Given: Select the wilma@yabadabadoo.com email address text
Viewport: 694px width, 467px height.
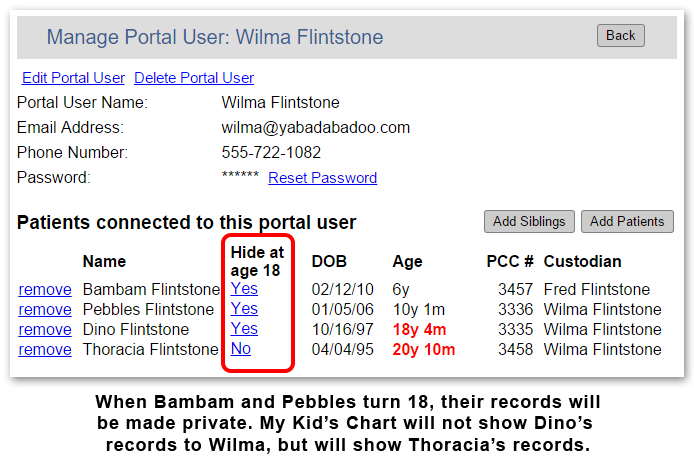Looking at the screenshot, I should (316, 127).
